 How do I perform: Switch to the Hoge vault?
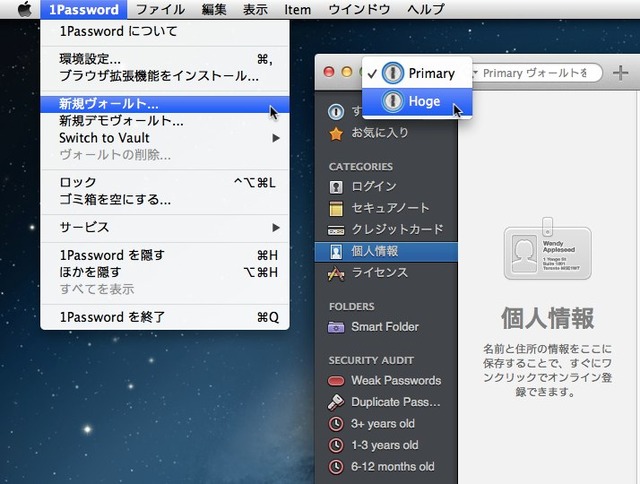(417, 101)
